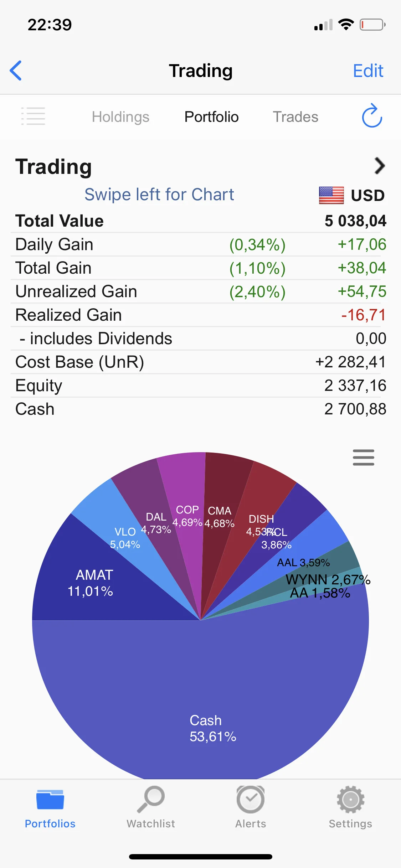Tap the Daily Gain row label
Screen dimensions: 401x868
[x=54, y=244]
